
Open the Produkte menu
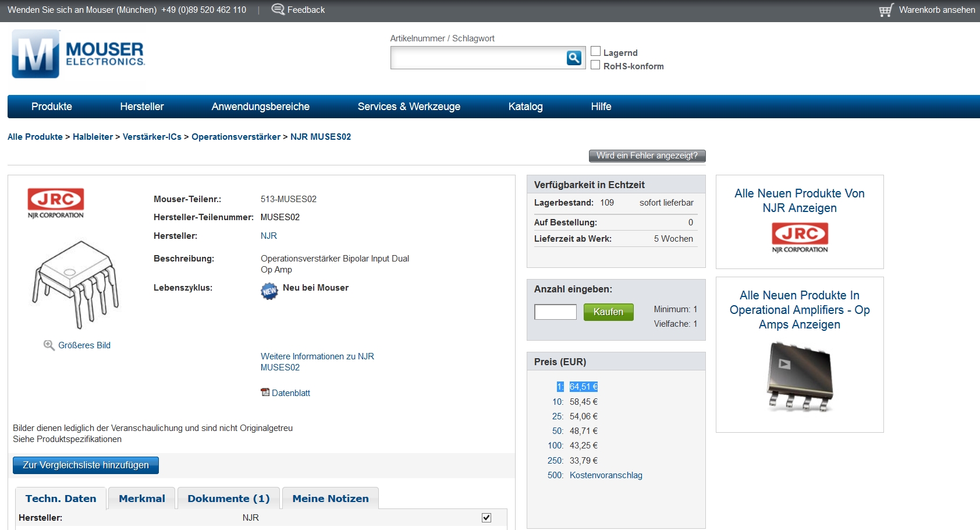pos(52,107)
